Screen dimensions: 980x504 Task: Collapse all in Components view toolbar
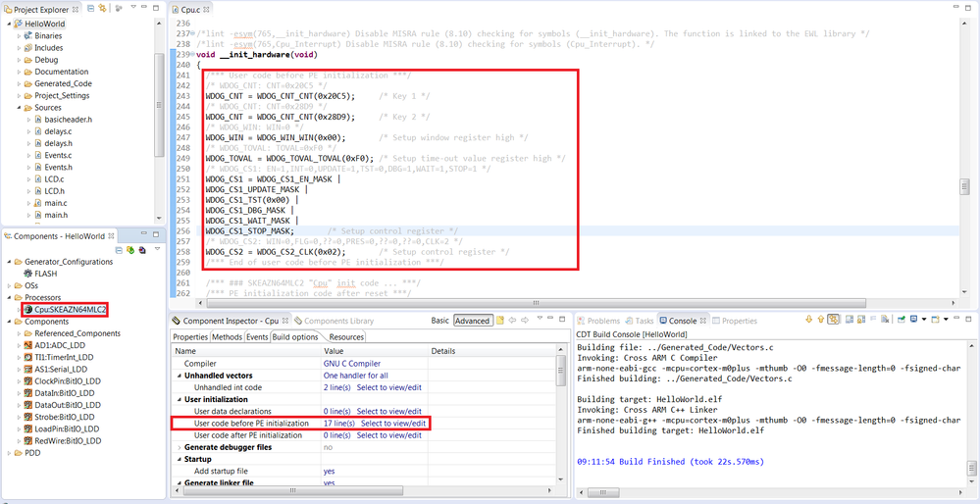(120, 250)
